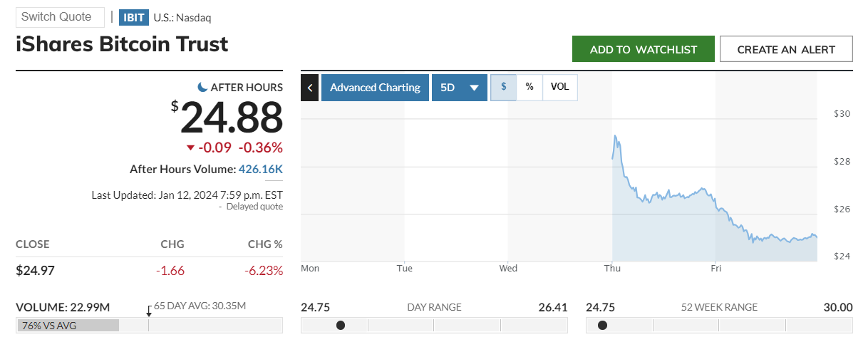Click the Mon label on chart axis
The image size is (868, 347).
click(310, 269)
